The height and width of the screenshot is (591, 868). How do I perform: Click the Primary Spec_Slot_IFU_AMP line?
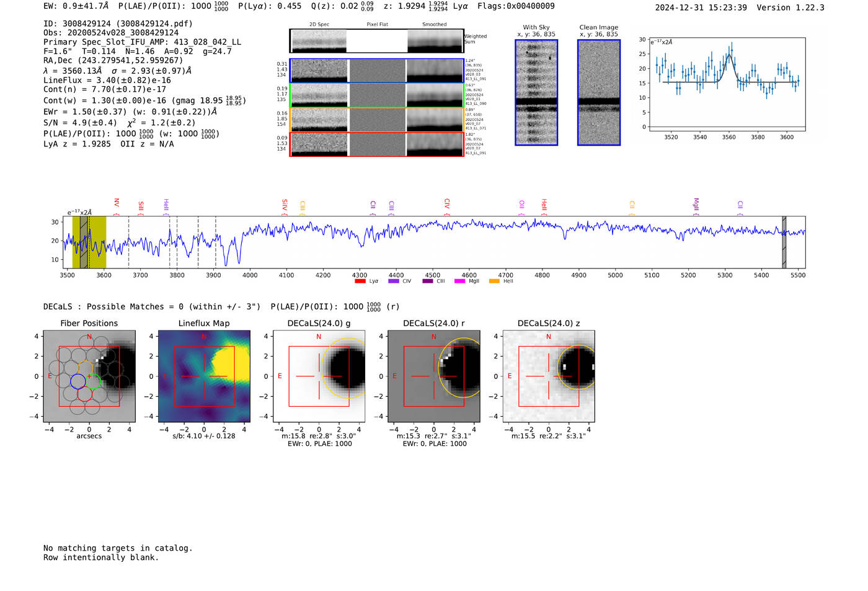coord(142,42)
